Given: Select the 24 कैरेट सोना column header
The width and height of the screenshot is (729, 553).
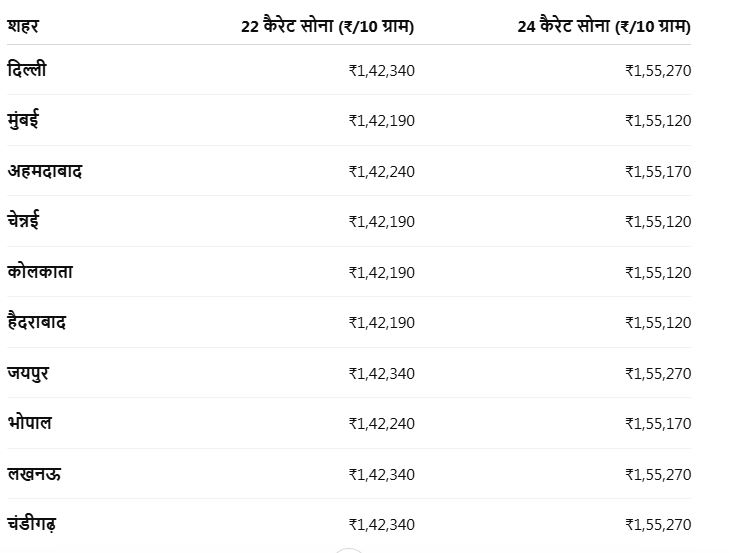Looking at the screenshot, I should [604, 26].
